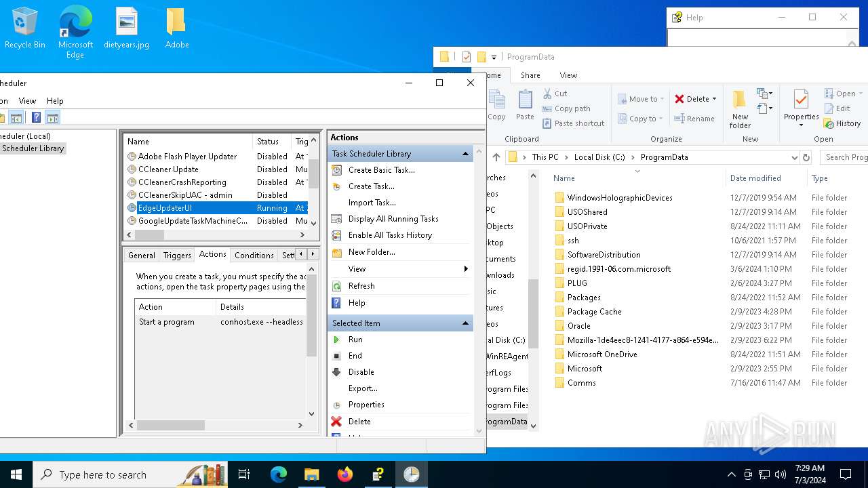Screen dimensions: 868x488
Task: Click Export... in Selected Item
Action: pos(363,388)
